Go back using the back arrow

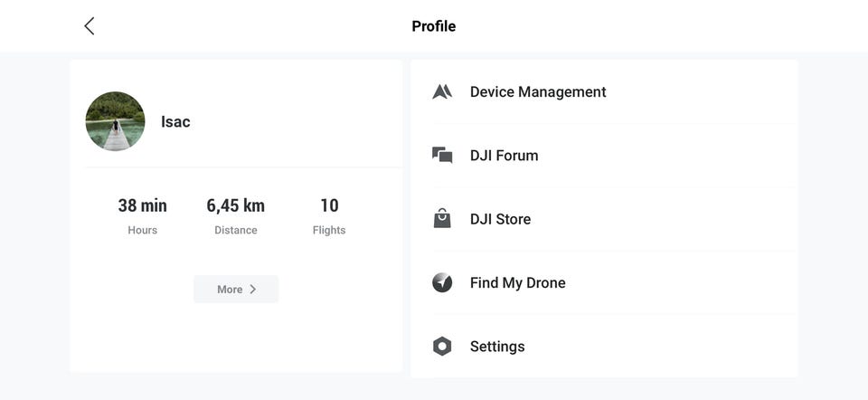pyautogui.click(x=89, y=26)
